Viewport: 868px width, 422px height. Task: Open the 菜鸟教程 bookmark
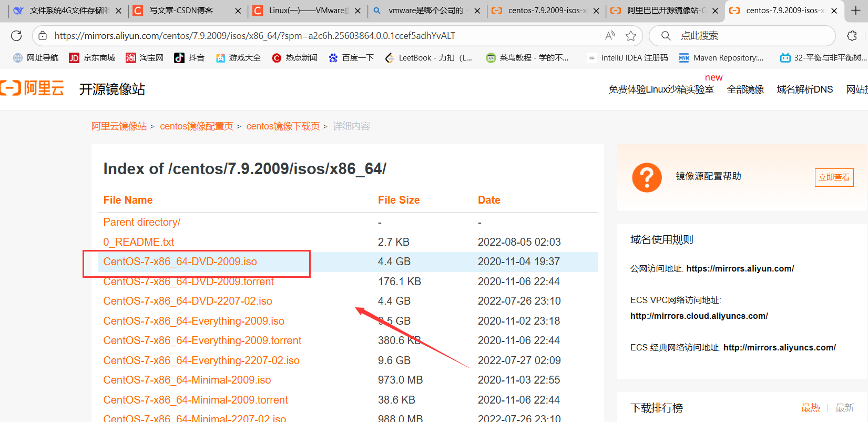point(527,58)
